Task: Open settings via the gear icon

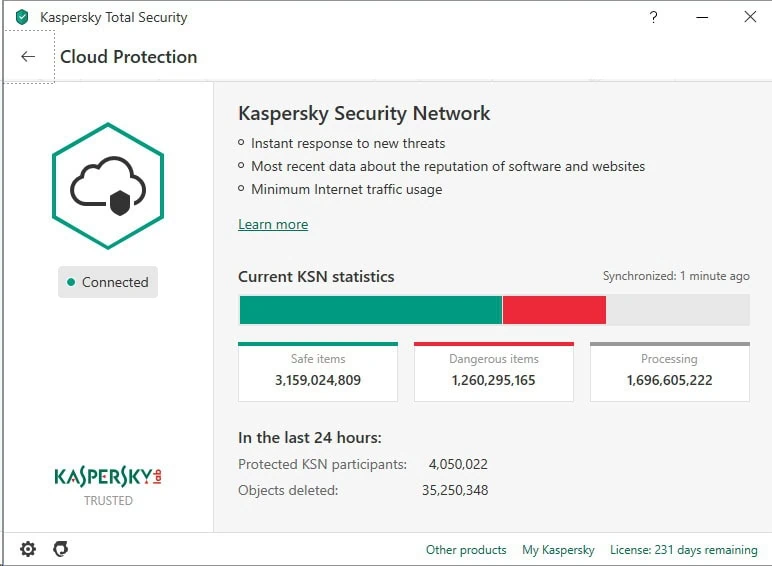Action: click(x=28, y=549)
